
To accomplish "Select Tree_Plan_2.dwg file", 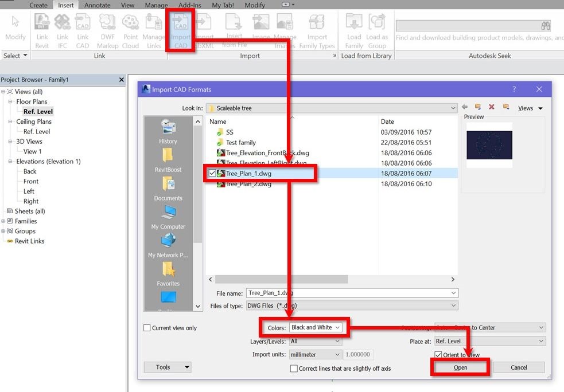I will click(x=248, y=183).
